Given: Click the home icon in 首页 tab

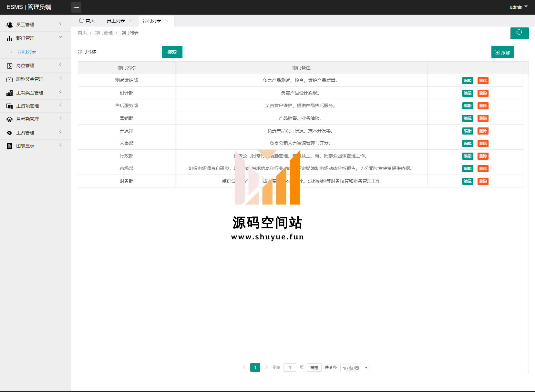Looking at the screenshot, I should pyautogui.click(x=81, y=20).
